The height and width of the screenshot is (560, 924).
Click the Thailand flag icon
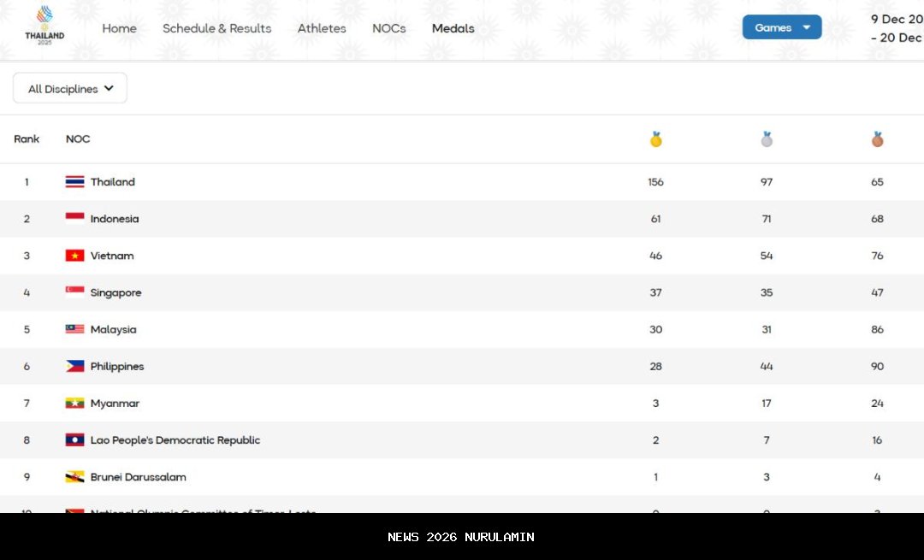click(x=75, y=182)
